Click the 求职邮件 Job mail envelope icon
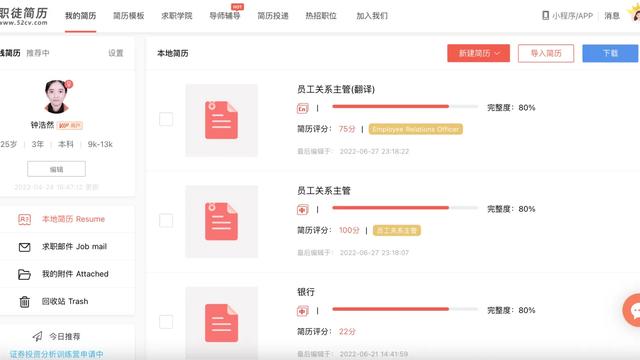 [24, 247]
